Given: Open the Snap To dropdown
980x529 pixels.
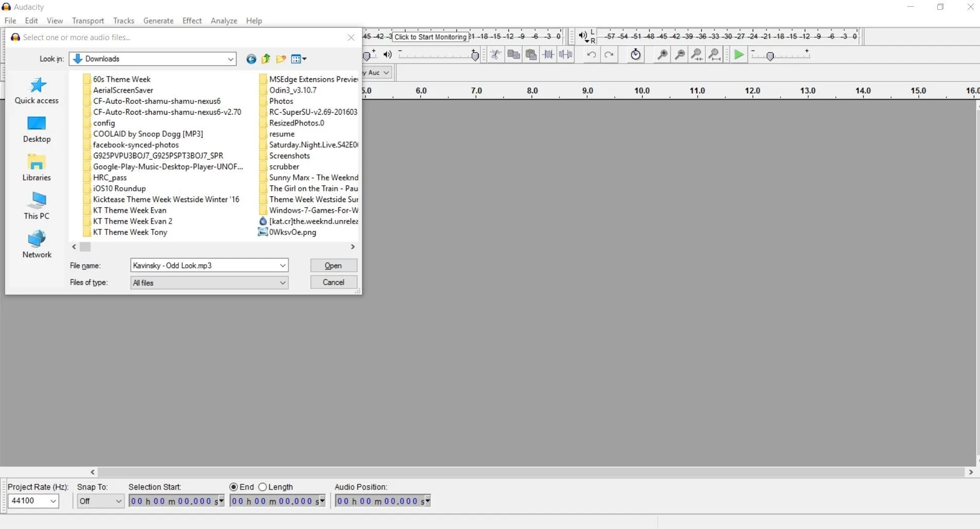Looking at the screenshot, I should [119, 501].
